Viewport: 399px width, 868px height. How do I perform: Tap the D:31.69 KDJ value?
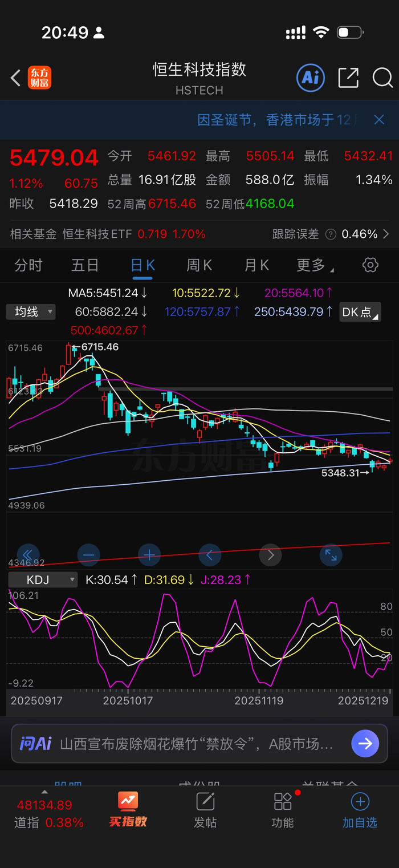point(169,580)
